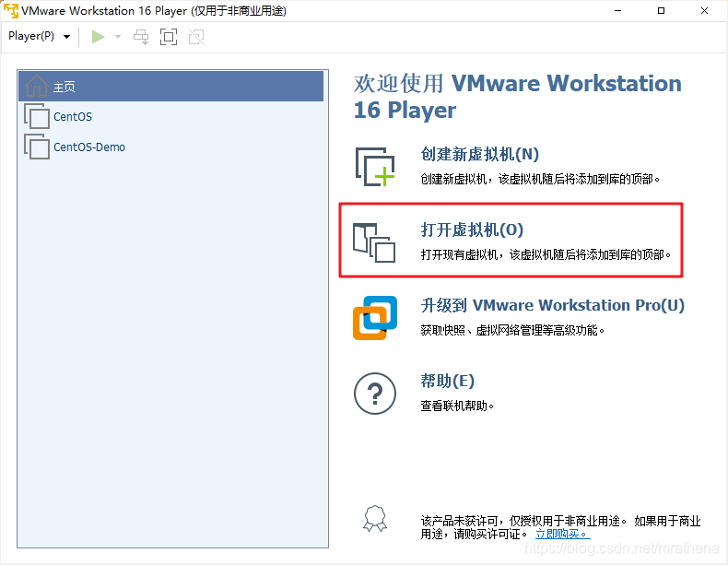This screenshot has width=728, height=565.
Task: Click the help question mark icon
Action: coord(375,394)
